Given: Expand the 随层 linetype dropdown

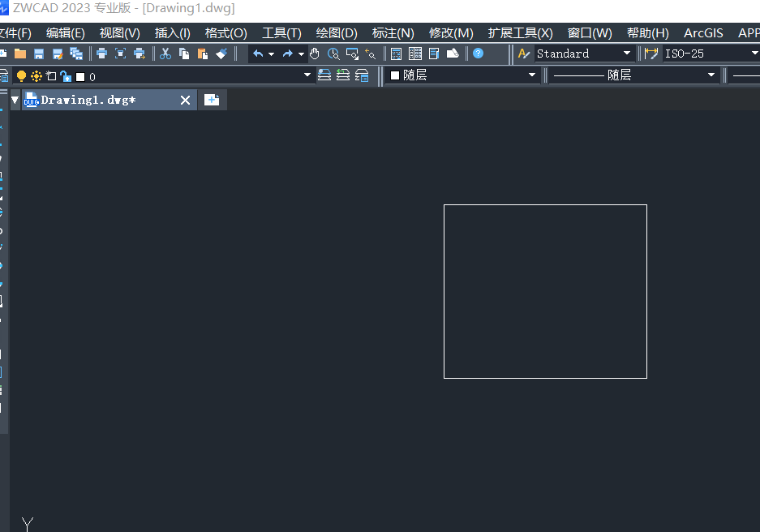Looking at the screenshot, I should click(x=711, y=75).
